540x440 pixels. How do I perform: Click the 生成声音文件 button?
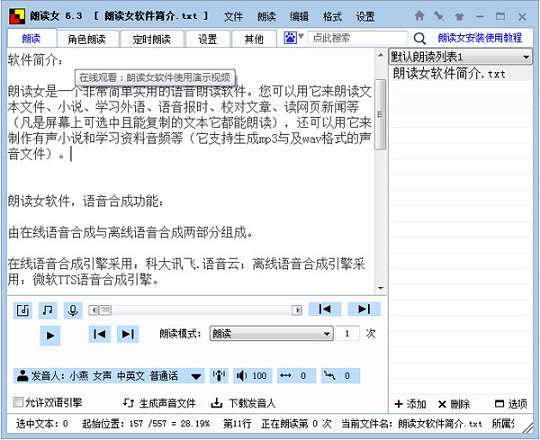pos(159,403)
